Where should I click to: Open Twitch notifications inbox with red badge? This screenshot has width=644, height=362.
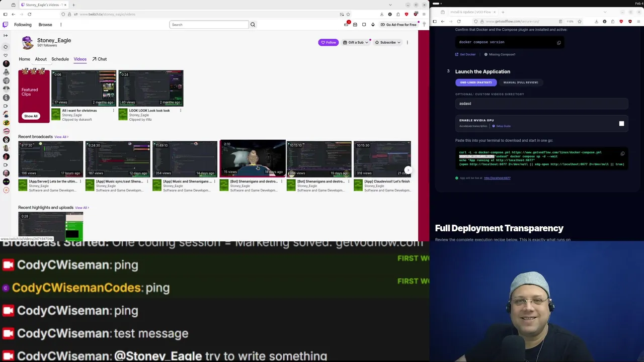click(x=346, y=24)
